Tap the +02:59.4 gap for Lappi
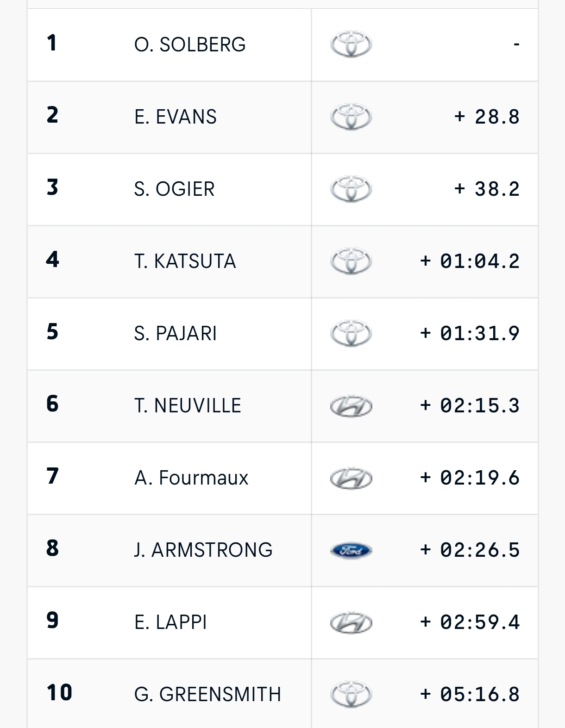This screenshot has height=728, width=565. pos(470,622)
